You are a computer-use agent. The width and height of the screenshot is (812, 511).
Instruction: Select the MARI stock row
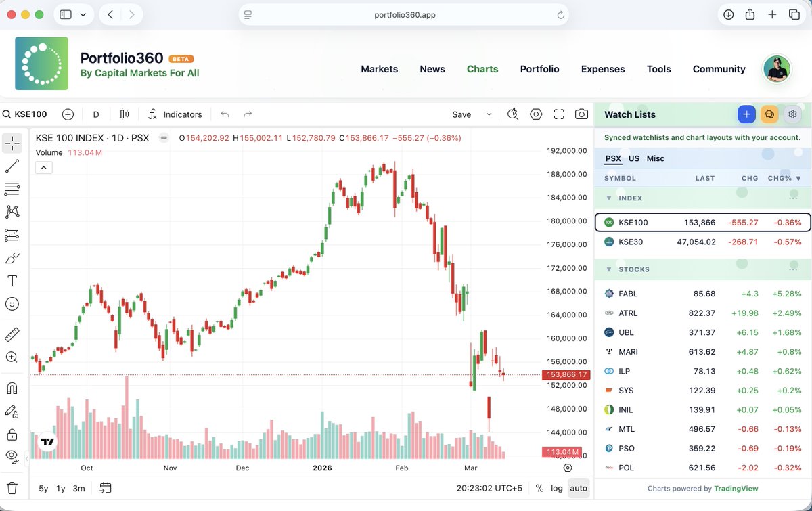tap(702, 352)
